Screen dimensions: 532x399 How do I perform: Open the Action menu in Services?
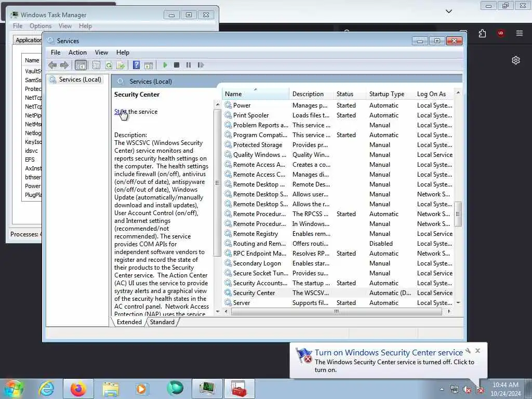tap(77, 52)
